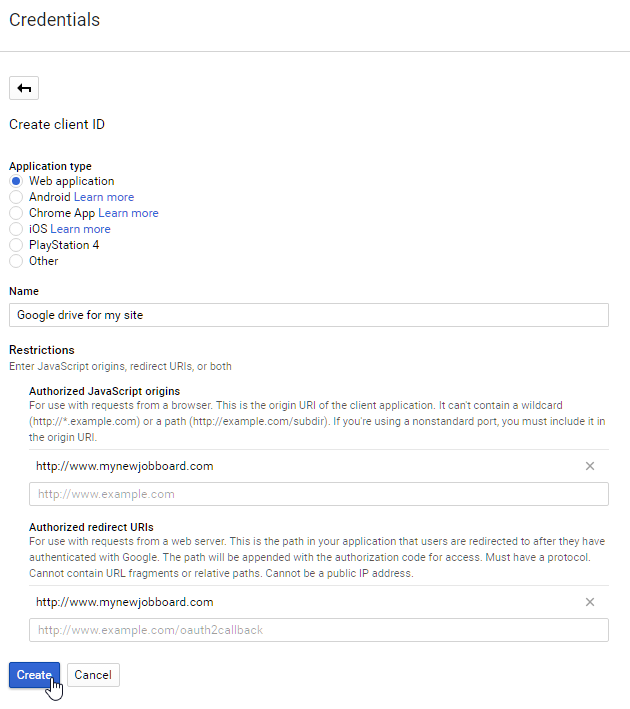Image resolution: width=630 pixels, height=709 pixels.
Task: Open Learn more link beside Android
Action: point(104,197)
